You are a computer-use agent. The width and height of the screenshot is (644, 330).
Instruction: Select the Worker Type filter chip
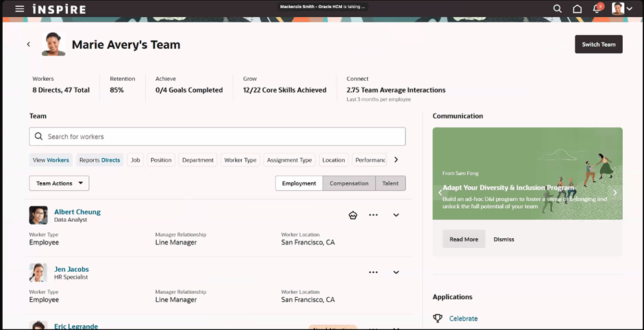pos(240,160)
